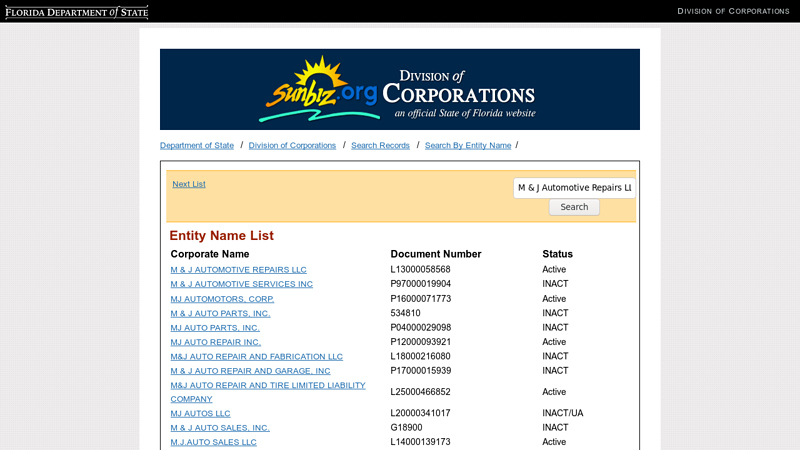
Task: Open M & J AUTO PARTS, INC. record
Action: pos(220,313)
